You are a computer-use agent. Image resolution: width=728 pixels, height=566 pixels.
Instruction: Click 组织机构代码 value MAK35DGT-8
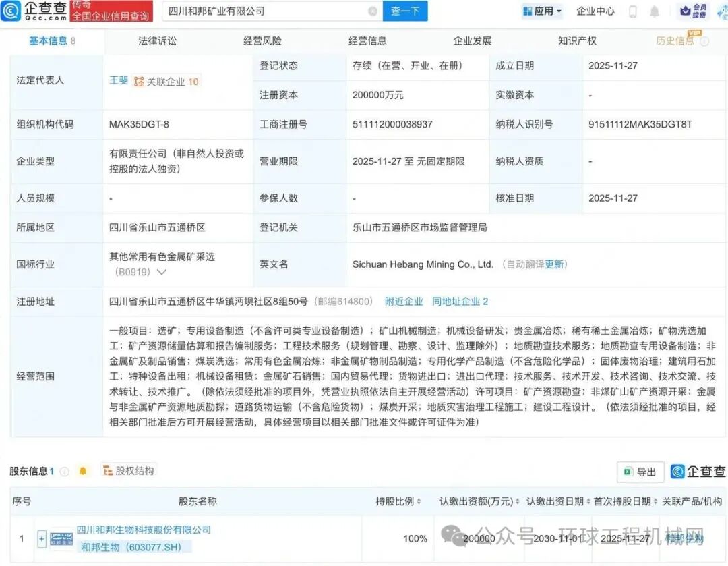click(x=139, y=125)
